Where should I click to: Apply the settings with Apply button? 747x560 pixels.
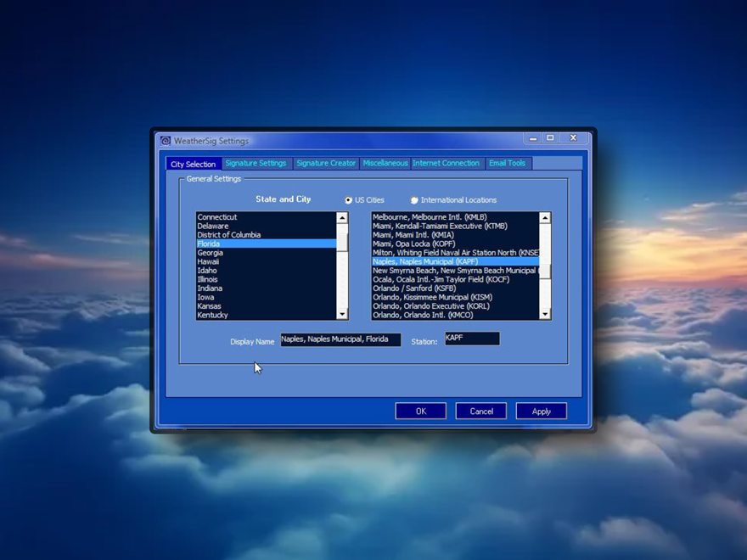tap(541, 411)
